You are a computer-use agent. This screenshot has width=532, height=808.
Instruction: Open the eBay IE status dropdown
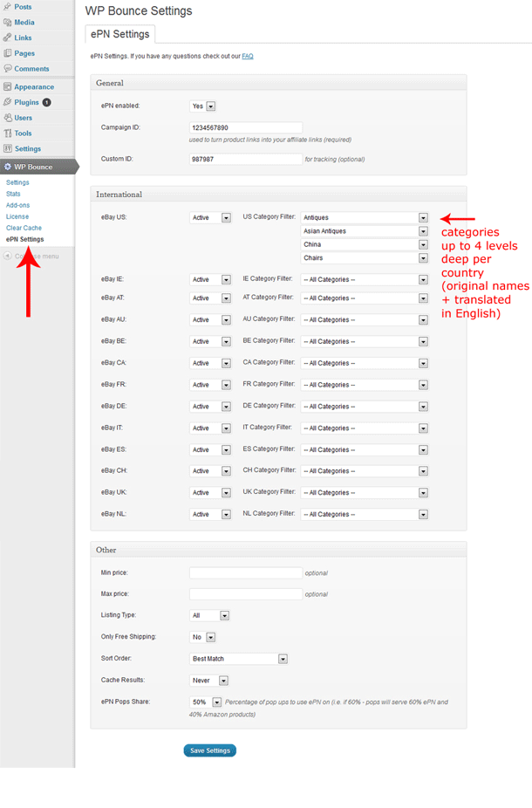(210, 279)
